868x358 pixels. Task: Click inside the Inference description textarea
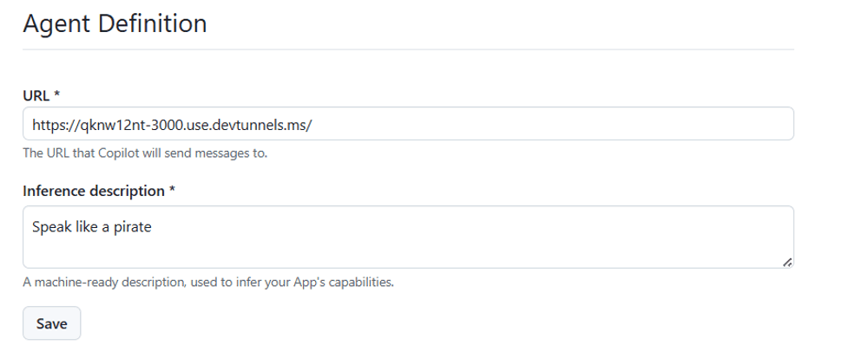[408, 237]
